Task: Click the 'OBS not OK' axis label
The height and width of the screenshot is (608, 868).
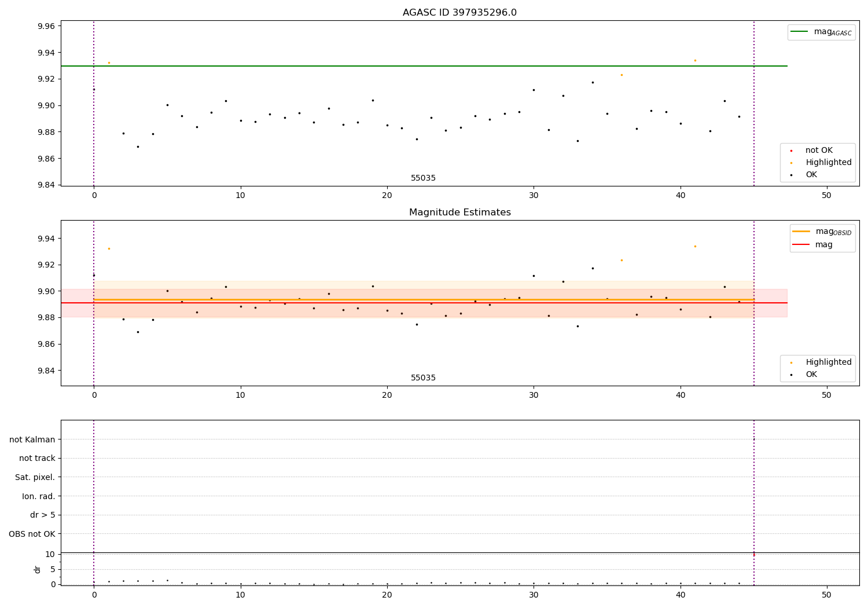Action: (x=32, y=534)
